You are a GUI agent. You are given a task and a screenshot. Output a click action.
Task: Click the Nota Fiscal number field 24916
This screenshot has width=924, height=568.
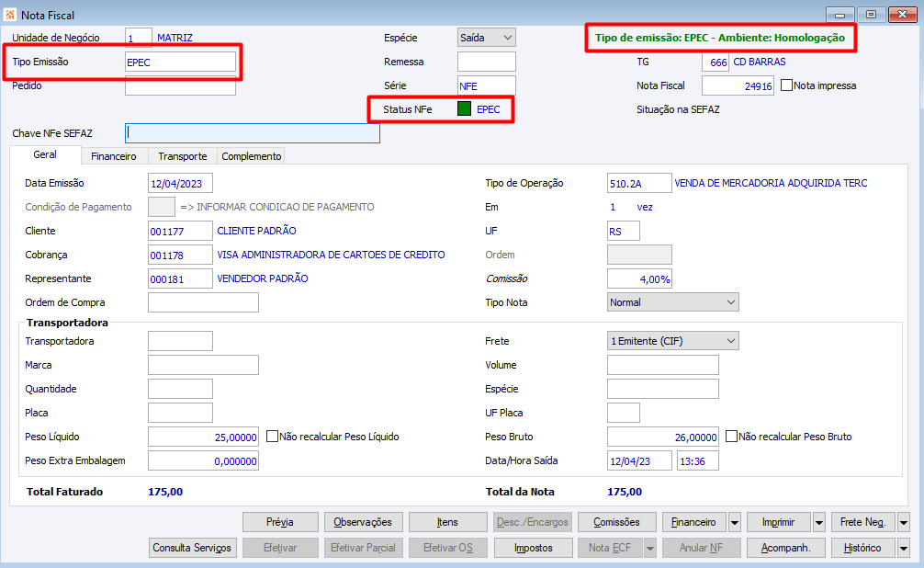(738, 85)
